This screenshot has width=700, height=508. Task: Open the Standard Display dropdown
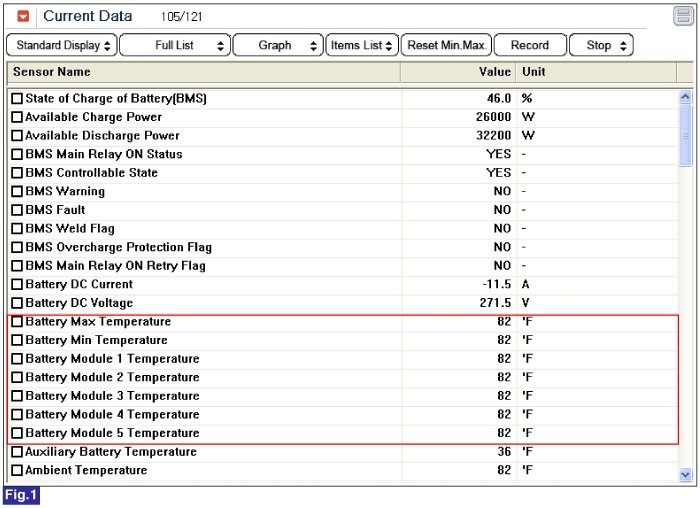pos(62,45)
